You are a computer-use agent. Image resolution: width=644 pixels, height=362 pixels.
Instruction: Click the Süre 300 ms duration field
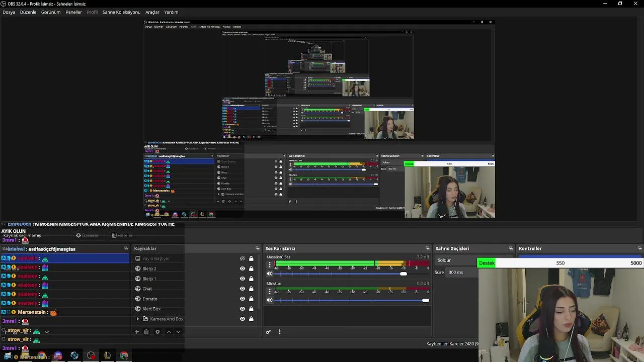coord(462,273)
